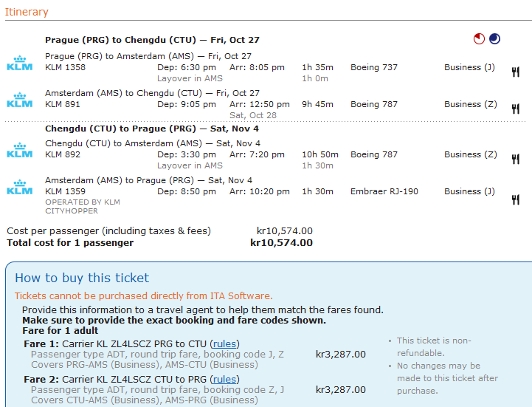532x407 pixels.
Task: Click the Itinerary section heading
Action: click(27, 12)
